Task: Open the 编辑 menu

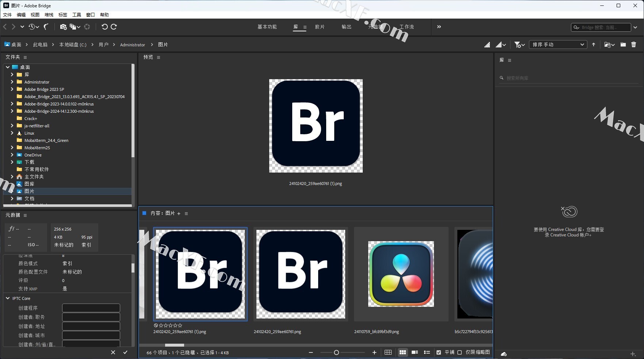Action: 21,15
